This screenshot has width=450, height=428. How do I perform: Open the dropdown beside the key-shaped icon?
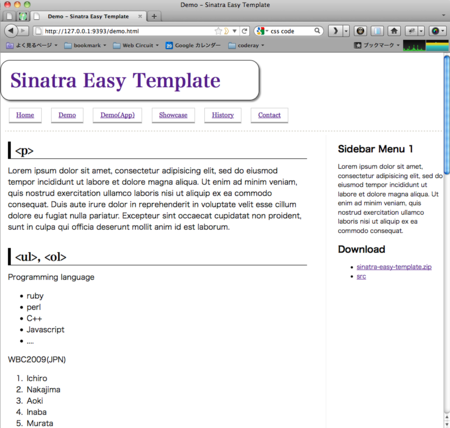pos(421,31)
